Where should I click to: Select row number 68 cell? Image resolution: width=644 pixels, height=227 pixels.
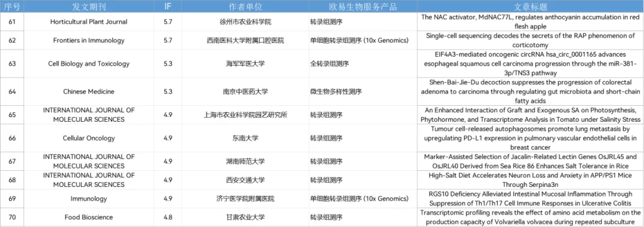click(12, 180)
